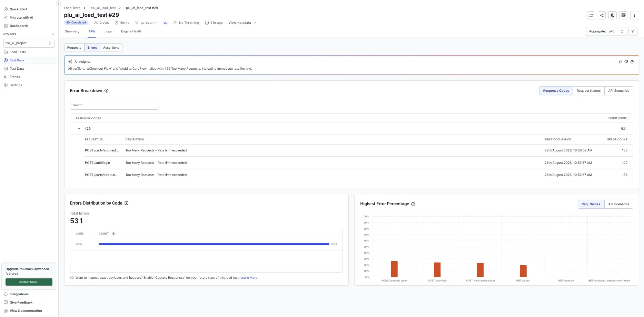Click the Settings gear icon in sidebar
Viewport: 644px width, 317px height.
pos(6,85)
